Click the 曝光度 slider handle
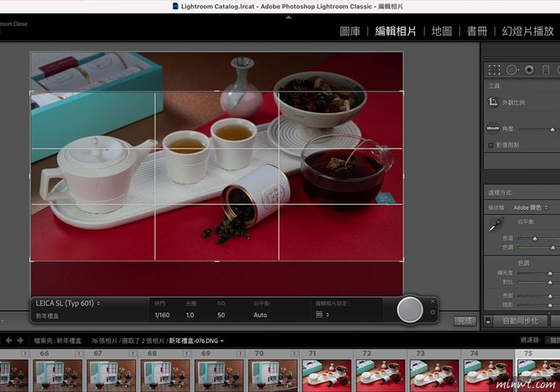Viewport: 560px width, 392px height. [550, 273]
